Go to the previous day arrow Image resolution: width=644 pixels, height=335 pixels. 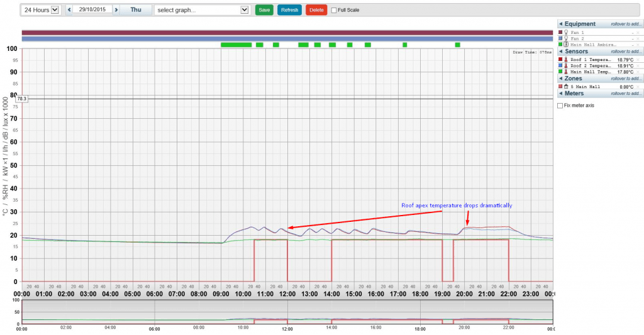click(69, 10)
